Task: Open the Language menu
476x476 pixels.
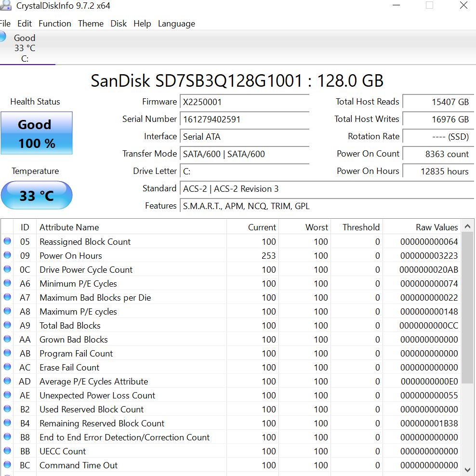Action: coord(176,24)
